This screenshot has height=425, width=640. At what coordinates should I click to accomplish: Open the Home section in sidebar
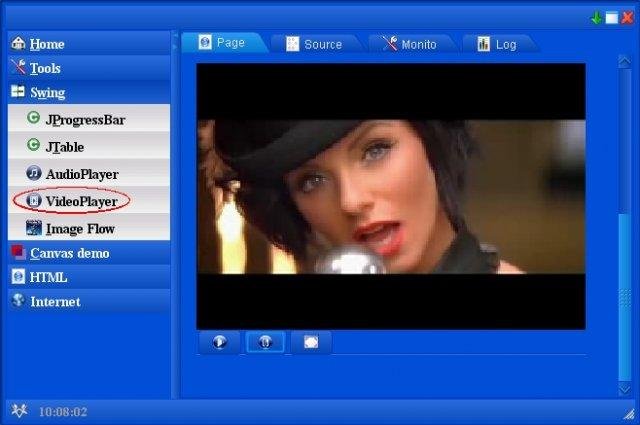click(x=46, y=44)
